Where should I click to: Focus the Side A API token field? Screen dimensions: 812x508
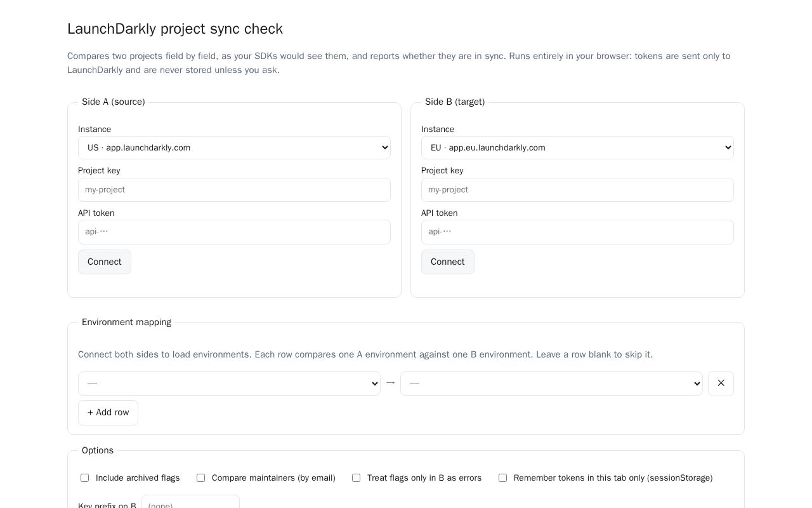234,232
